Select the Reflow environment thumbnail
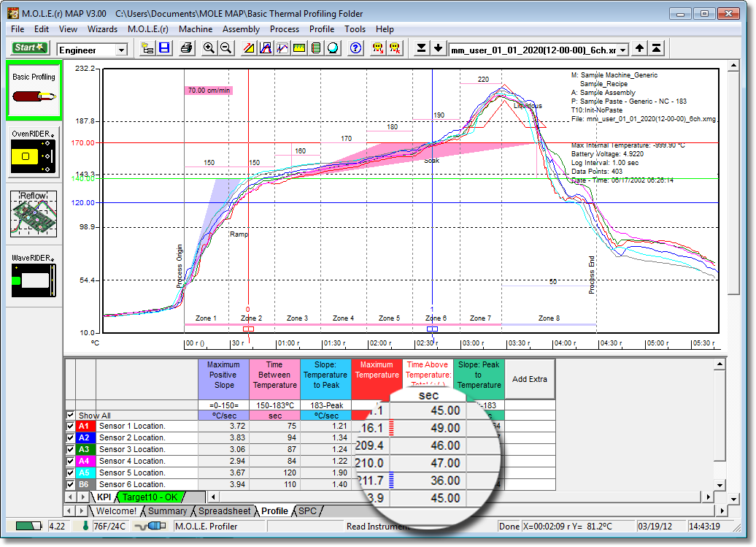 coord(34,214)
